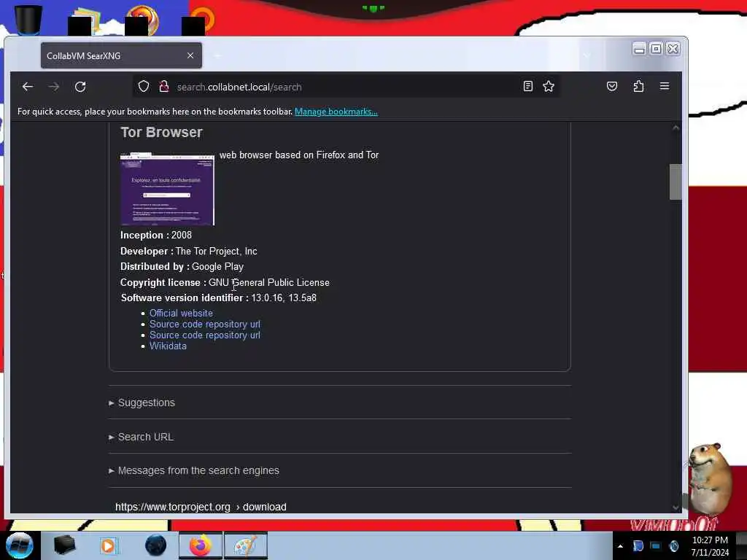Switch to Paint in the taskbar
The width and height of the screenshot is (747, 560).
(x=245, y=545)
